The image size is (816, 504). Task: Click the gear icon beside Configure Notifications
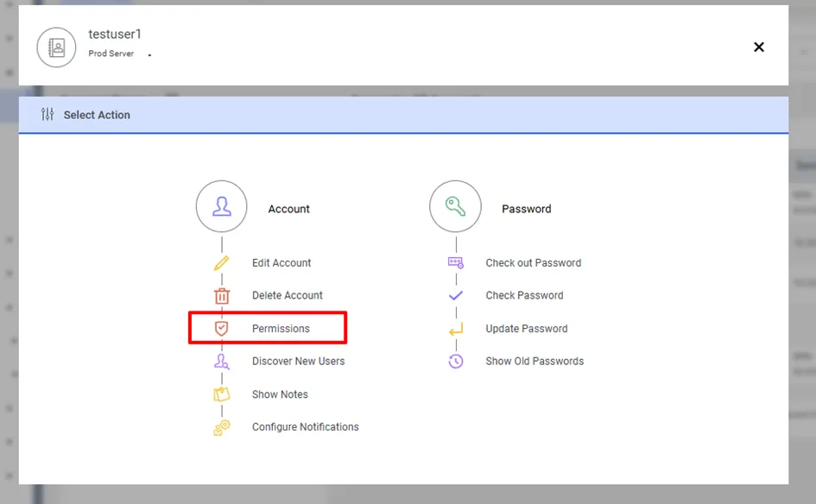[x=222, y=427]
